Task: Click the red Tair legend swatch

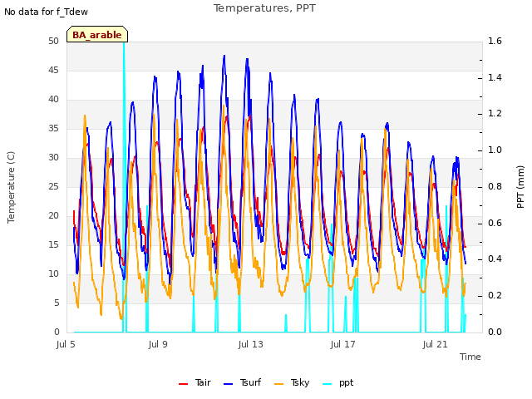Action: (183, 384)
